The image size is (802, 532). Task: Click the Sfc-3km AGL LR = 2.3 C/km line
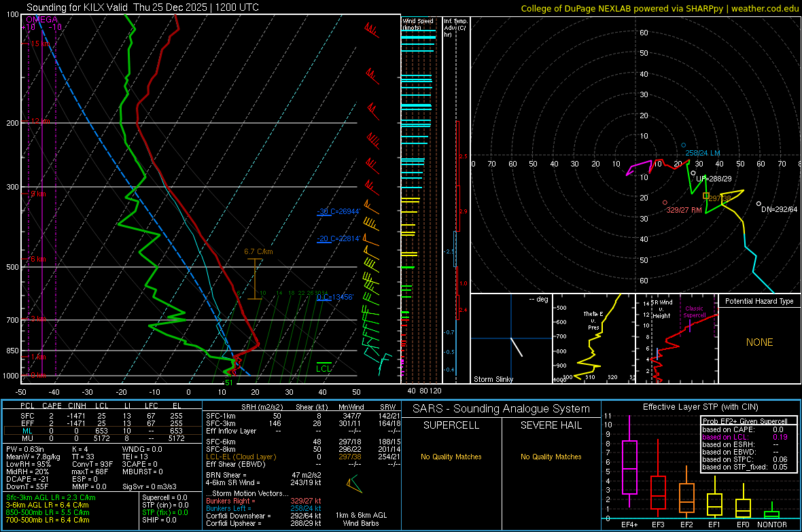51,497
